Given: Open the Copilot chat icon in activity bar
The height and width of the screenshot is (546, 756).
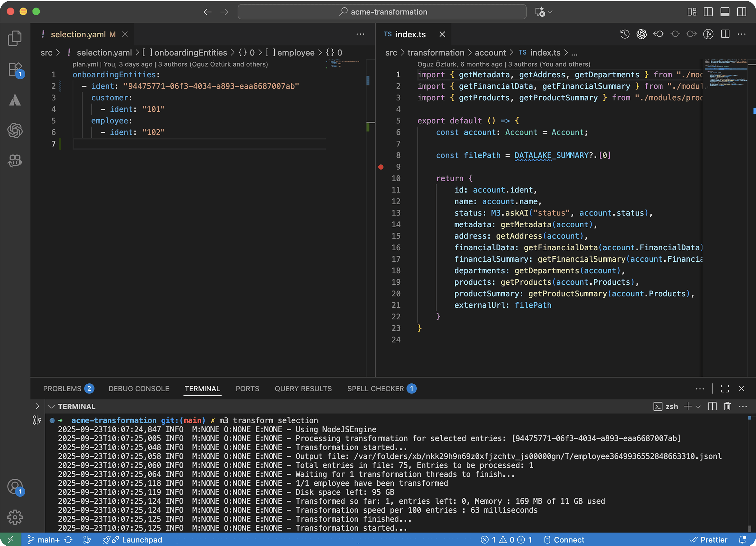Looking at the screenshot, I should (x=15, y=161).
